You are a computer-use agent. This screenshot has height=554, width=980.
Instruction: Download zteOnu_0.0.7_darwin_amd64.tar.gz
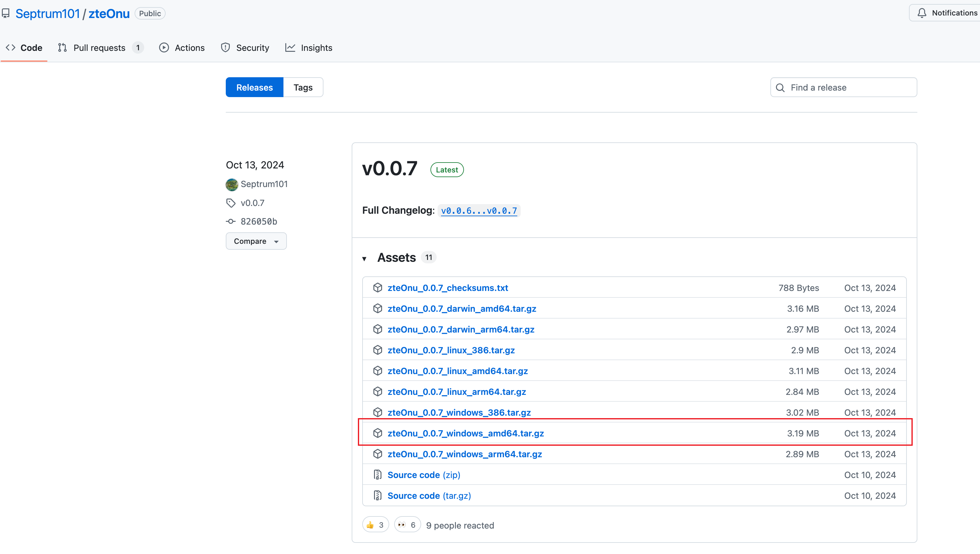(x=462, y=309)
